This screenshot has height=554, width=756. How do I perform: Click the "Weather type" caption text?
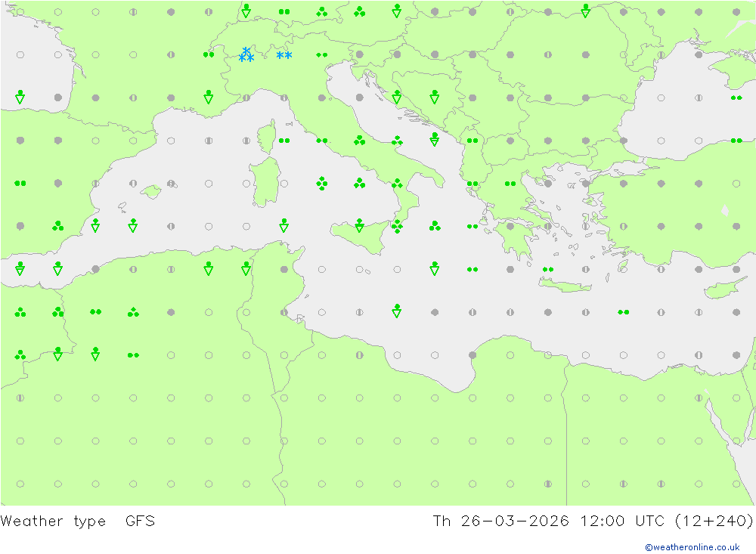pos(53,521)
